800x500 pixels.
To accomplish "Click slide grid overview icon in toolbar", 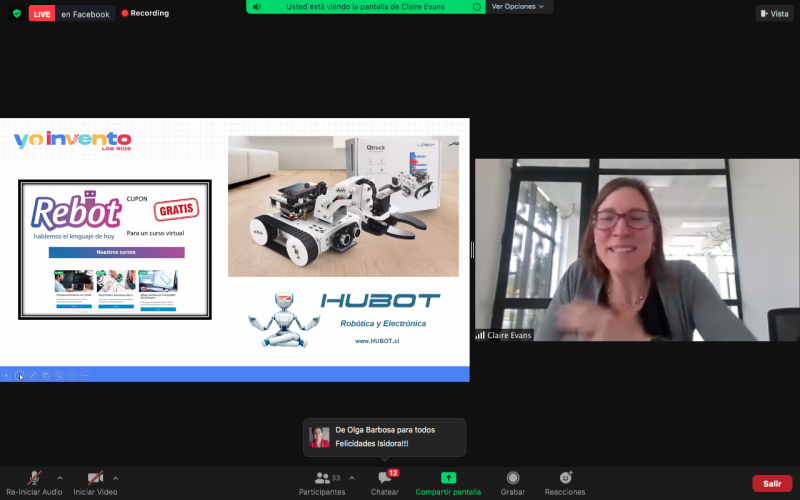I will coord(46,376).
